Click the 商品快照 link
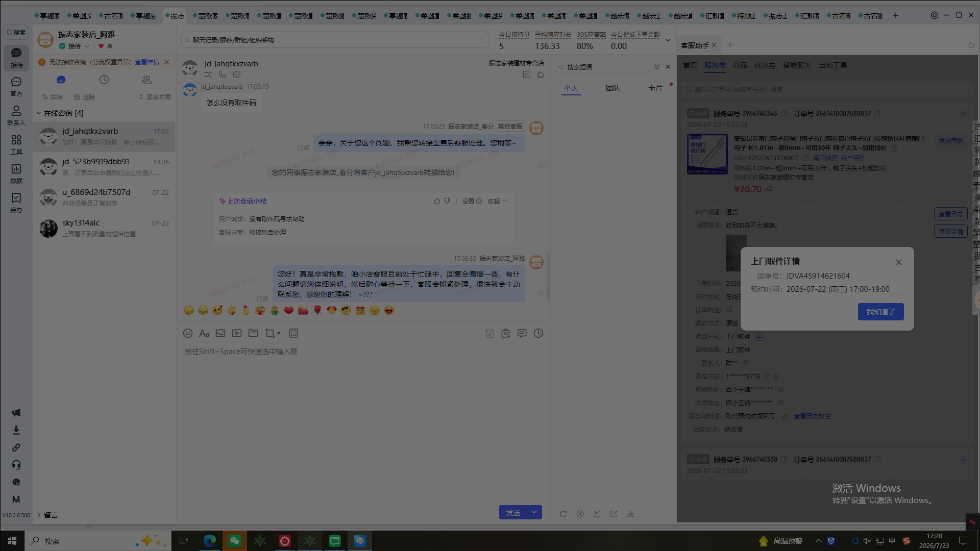The height and width of the screenshot is (551, 980). point(825,158)
